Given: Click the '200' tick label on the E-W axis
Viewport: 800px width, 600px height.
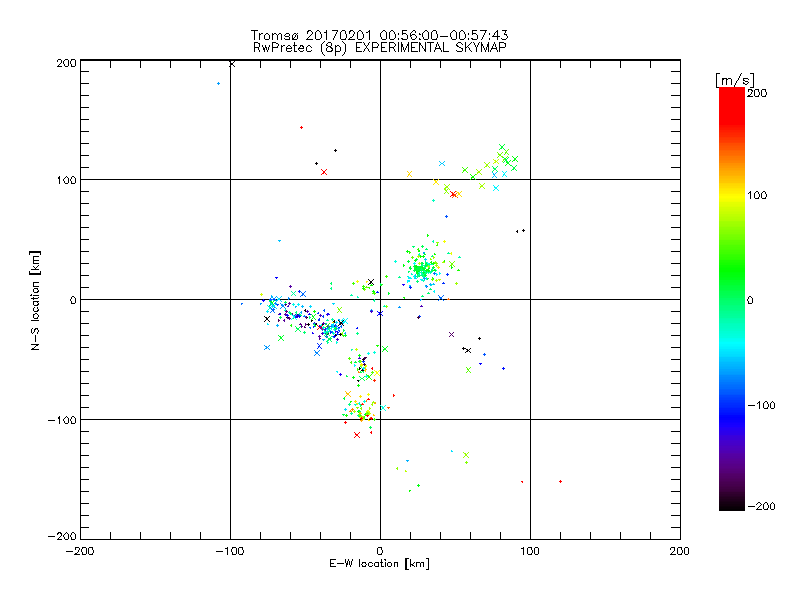Looking at the screenshot, I should pyautogui.click(x=680, y=552).
